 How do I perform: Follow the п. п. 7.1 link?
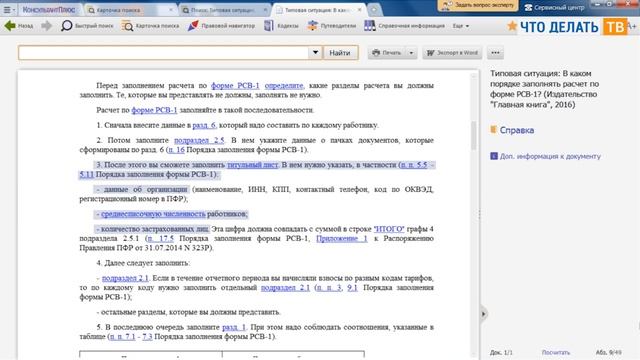coord(122,336)
